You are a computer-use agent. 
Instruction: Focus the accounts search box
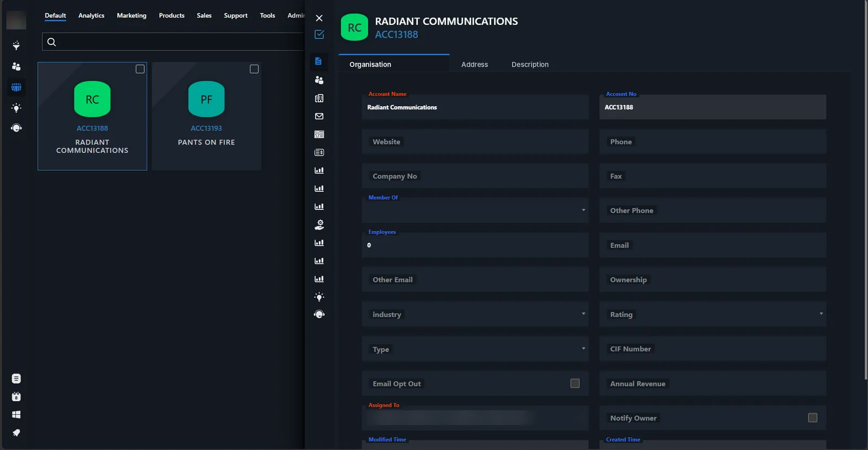[174, 42]
